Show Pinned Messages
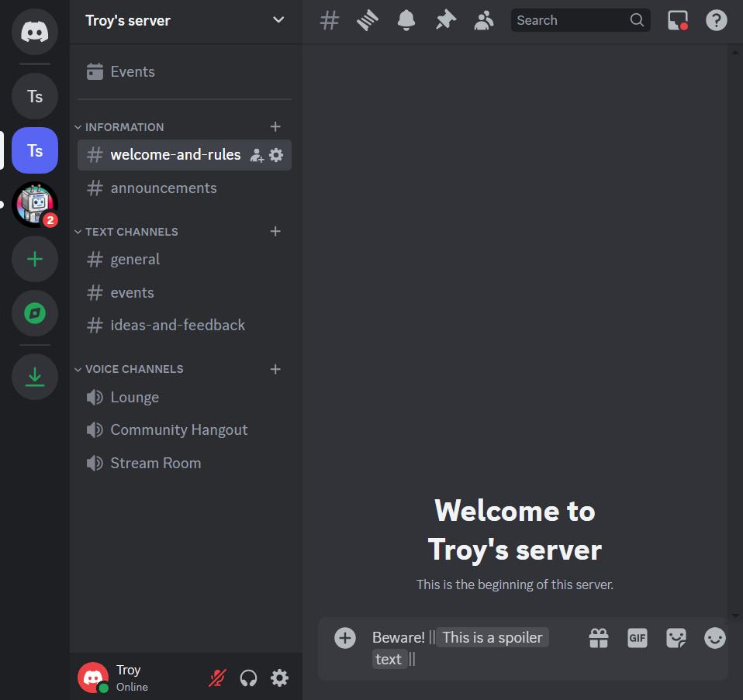Image resolution: width=743 pixels, height=700 pixels. (445, 20)
